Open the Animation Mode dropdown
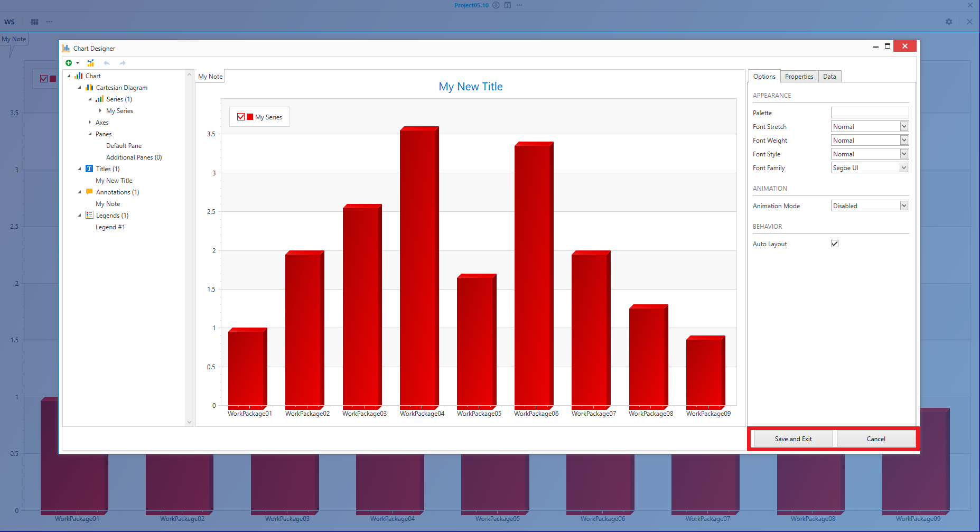 (904, 206)
